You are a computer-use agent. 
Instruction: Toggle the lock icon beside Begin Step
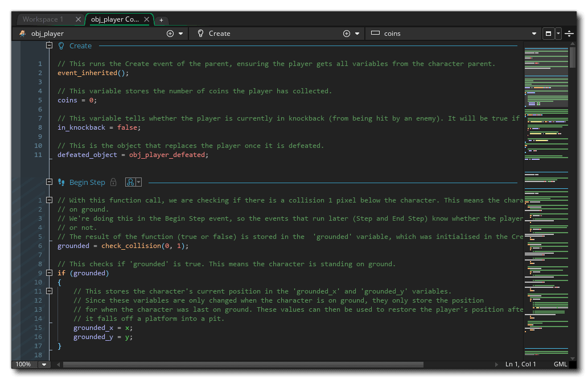[x=113, y=182]
